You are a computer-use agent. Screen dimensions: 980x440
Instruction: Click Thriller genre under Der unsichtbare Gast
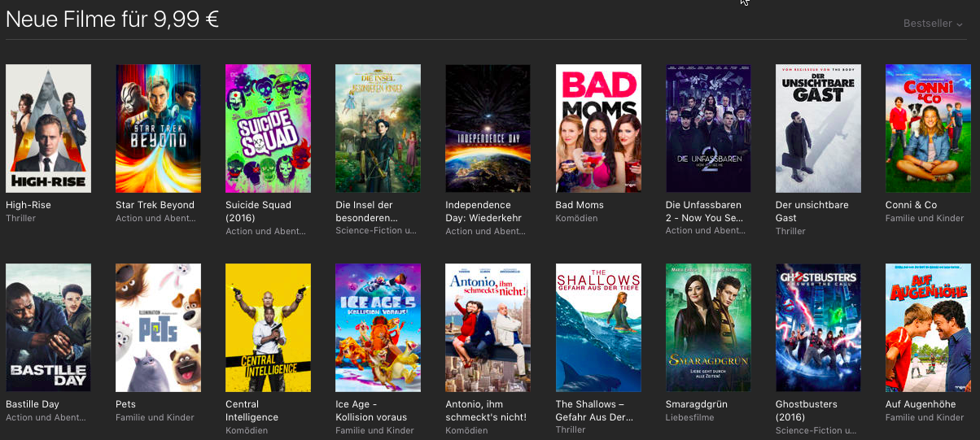tap(790, 231)
